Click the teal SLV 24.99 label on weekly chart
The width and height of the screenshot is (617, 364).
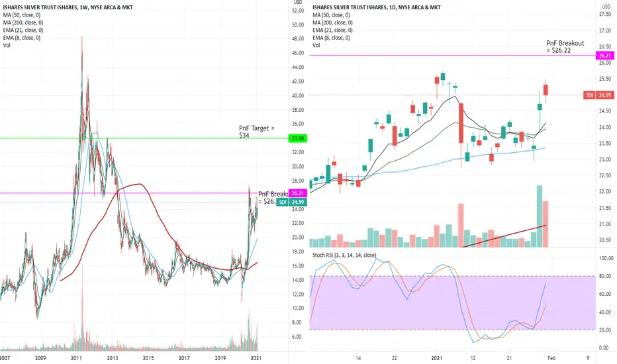coord(291,203)
